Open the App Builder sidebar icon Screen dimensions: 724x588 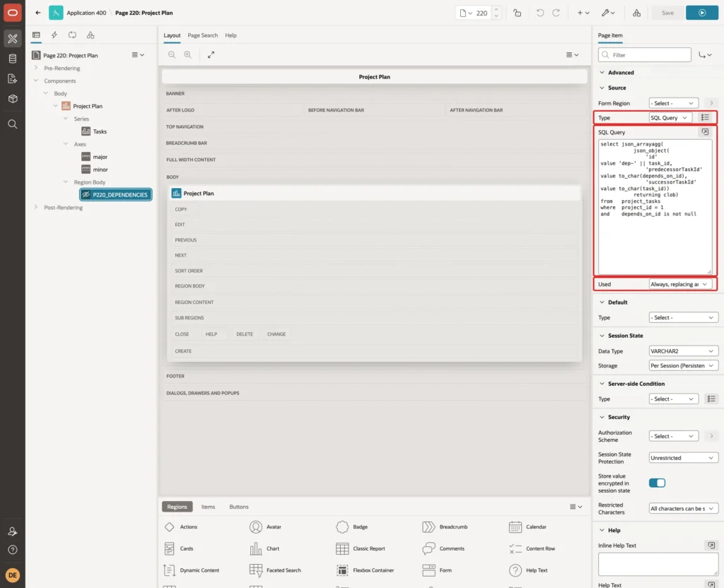point(13,39)
